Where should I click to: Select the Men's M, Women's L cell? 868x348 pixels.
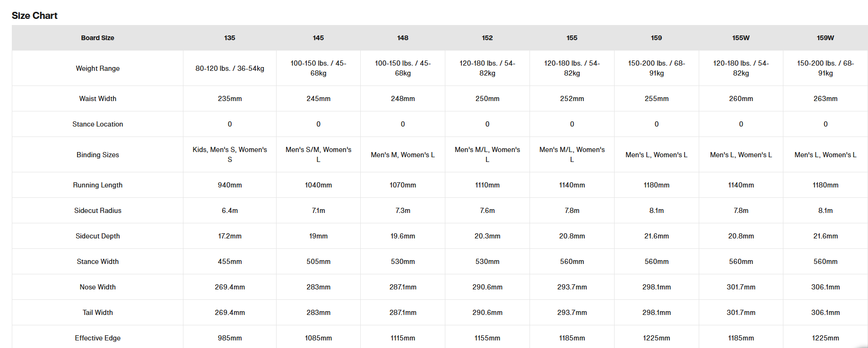point(403,155)
